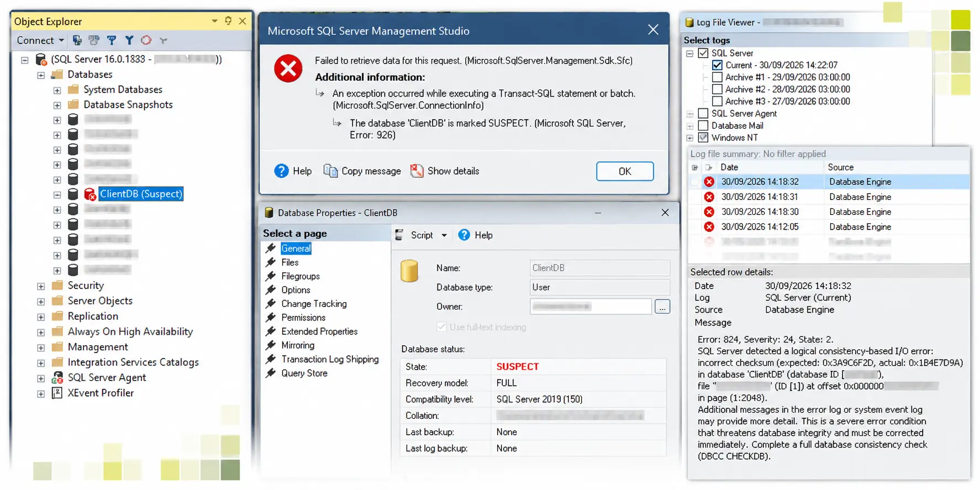
Task: Uncheck the Current log checkbox
Action: point(717,65)
